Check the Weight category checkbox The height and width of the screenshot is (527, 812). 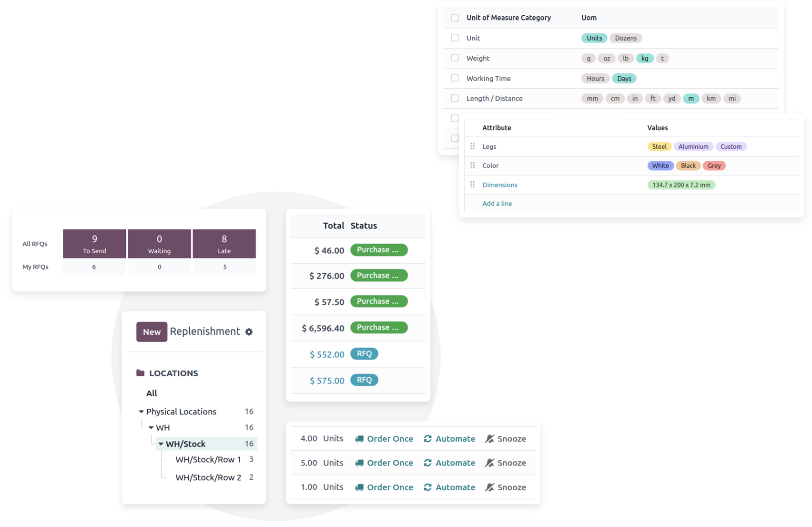coord(455,58)
